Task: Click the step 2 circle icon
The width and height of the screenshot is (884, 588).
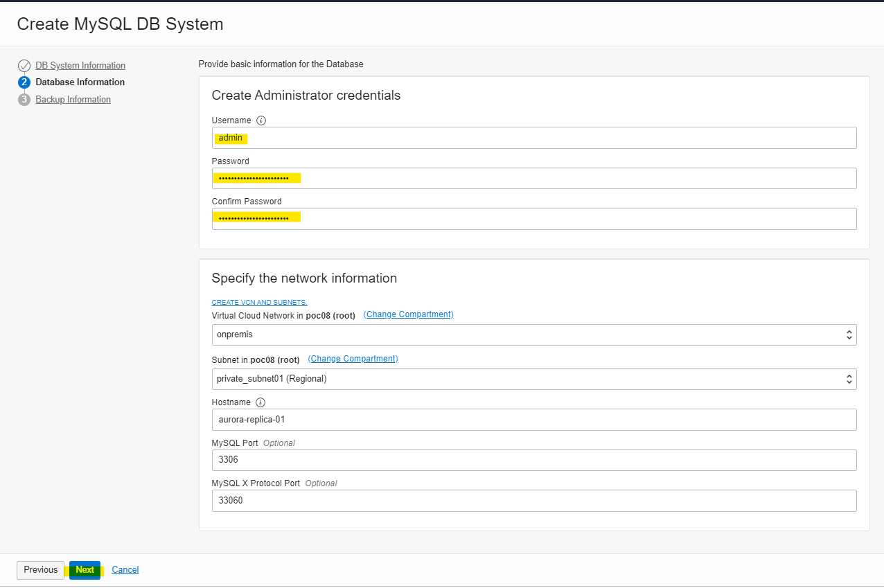Action: coord(24,82)
